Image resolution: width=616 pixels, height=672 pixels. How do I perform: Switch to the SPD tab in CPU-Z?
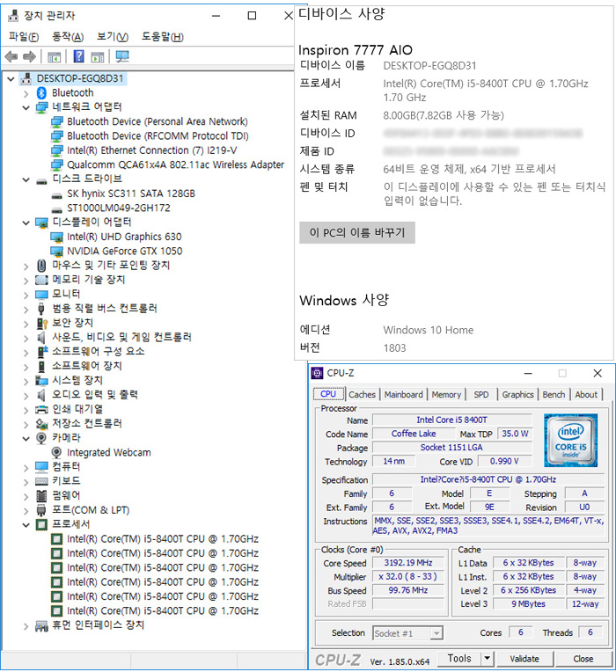481,394
